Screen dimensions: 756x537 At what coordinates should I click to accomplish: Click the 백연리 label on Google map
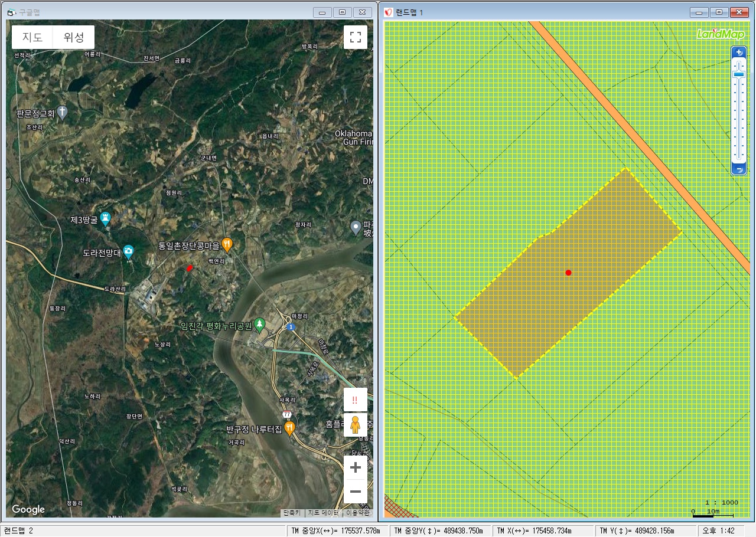click(217, 260)
